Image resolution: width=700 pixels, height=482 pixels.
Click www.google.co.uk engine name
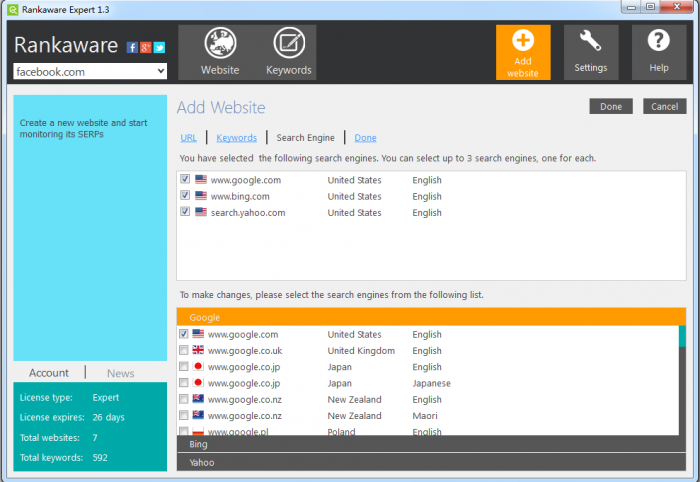245,350
